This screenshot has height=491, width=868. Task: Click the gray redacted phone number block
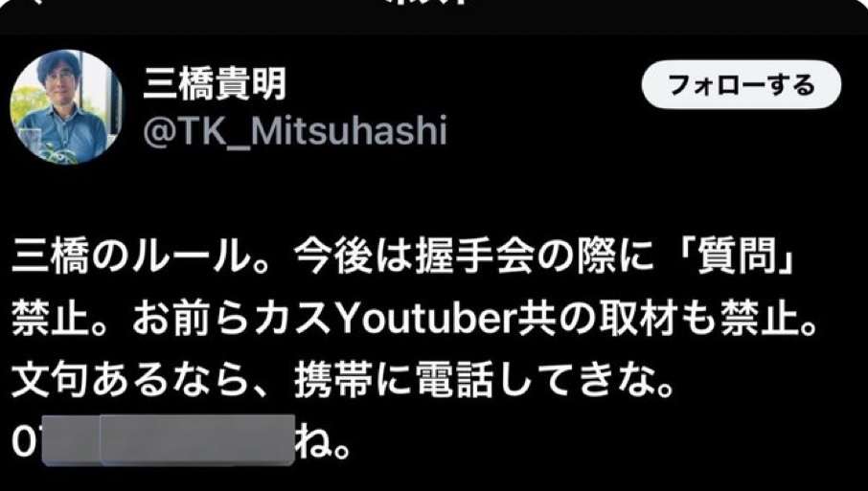click(x=169, y=439)
